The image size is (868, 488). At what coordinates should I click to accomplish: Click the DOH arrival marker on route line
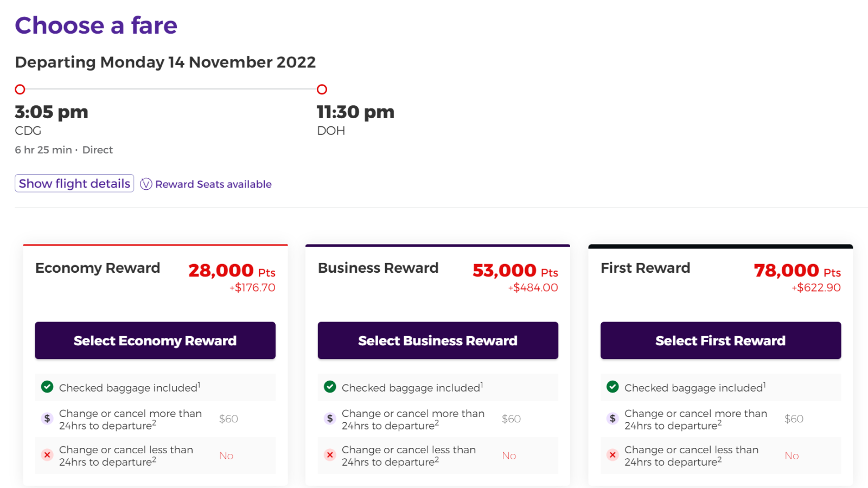[x=322, y=89]
